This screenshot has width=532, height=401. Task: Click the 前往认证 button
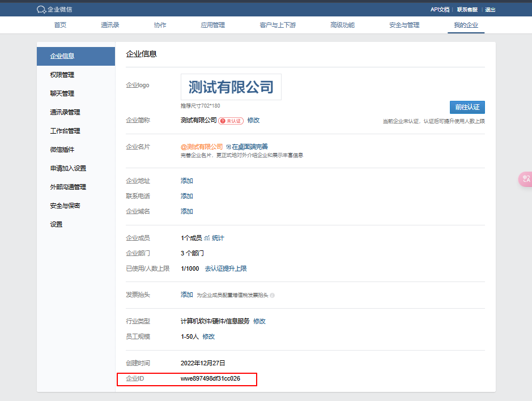[x=467, y=107]
